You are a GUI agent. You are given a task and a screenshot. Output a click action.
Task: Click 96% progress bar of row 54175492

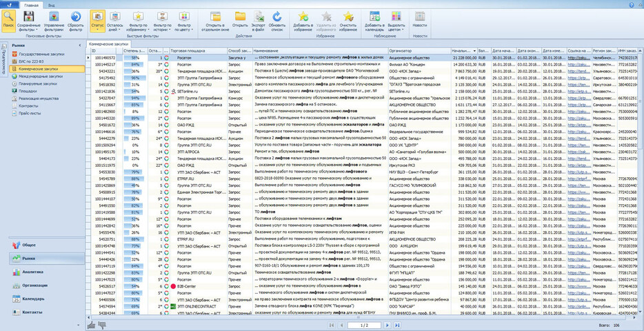[x=134, y=78]
